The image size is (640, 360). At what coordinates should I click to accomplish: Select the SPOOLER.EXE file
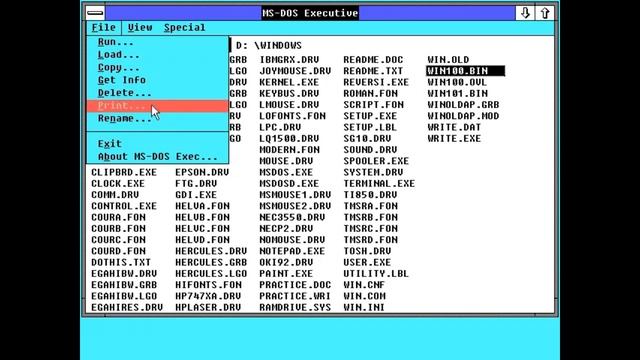click(376, 161)
